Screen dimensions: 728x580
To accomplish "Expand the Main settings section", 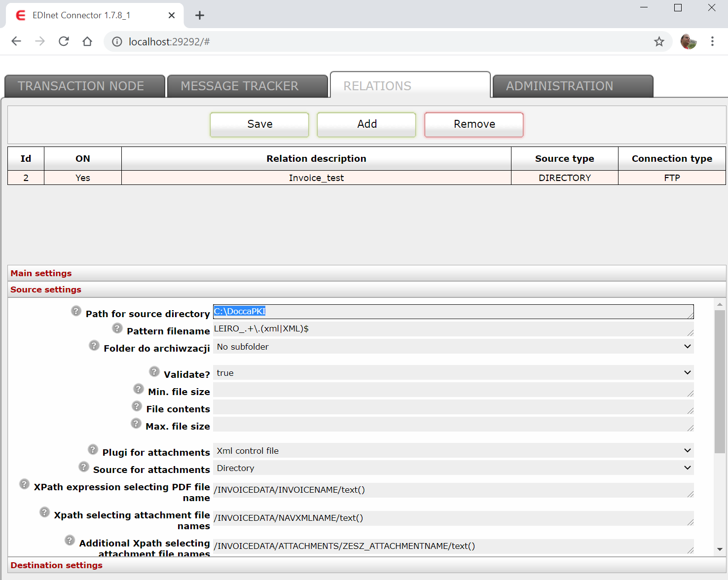I will 367,273.
